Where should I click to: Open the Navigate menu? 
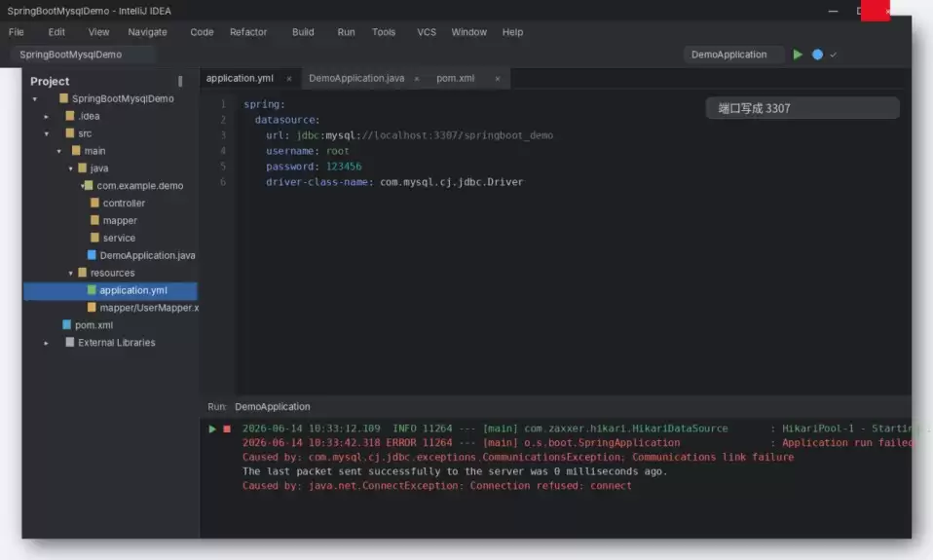point(148,32)
